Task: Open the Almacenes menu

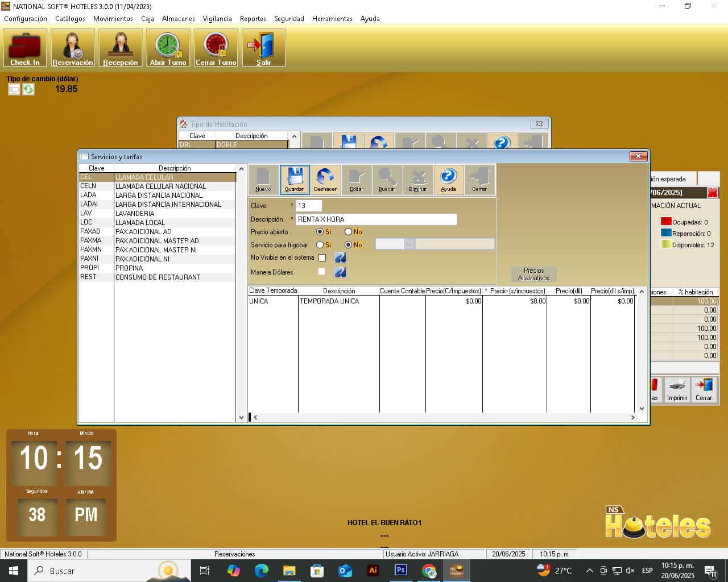Action: click(179, 19)
